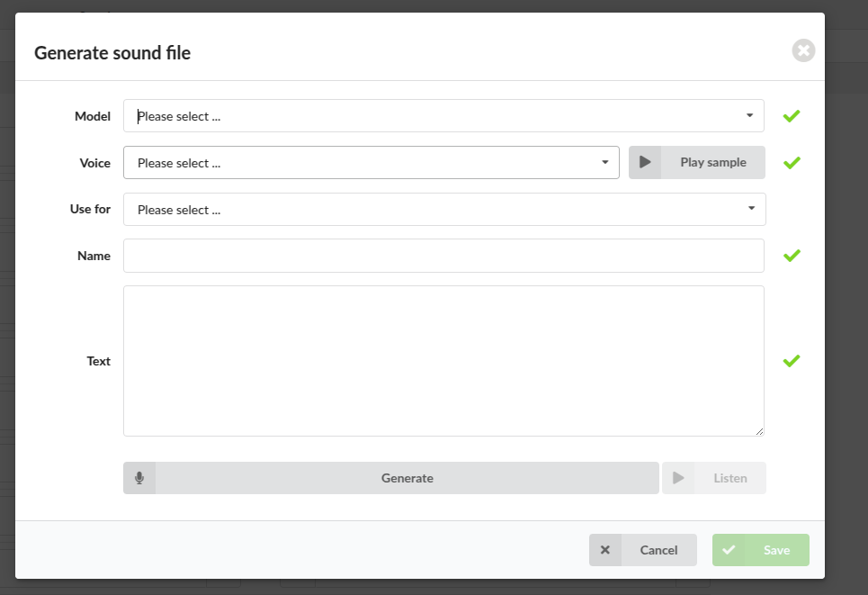The height and width of the screenshot is (595, 868).
Task: Open the Model dropdown
Action: 443,116
